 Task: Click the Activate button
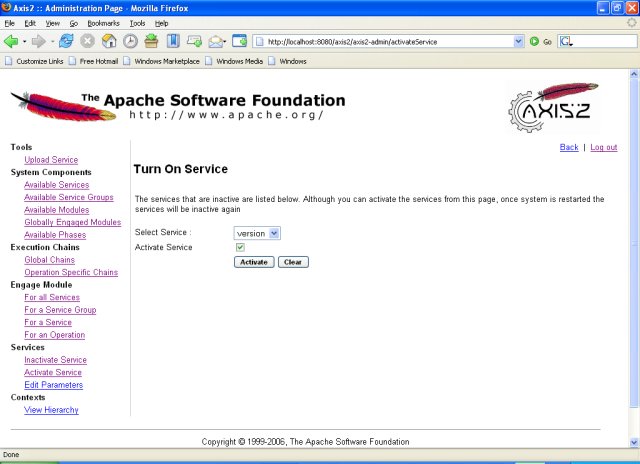click(254, 262)
